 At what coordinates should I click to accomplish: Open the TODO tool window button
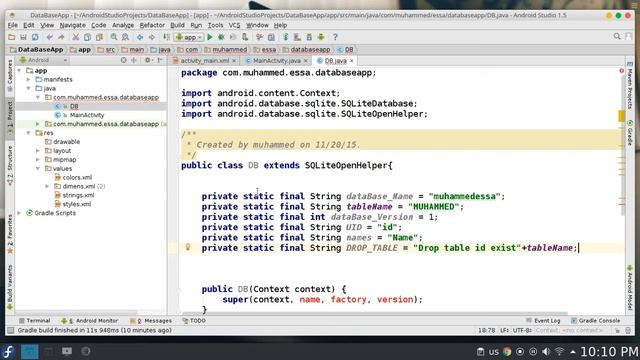coord(194,321)
